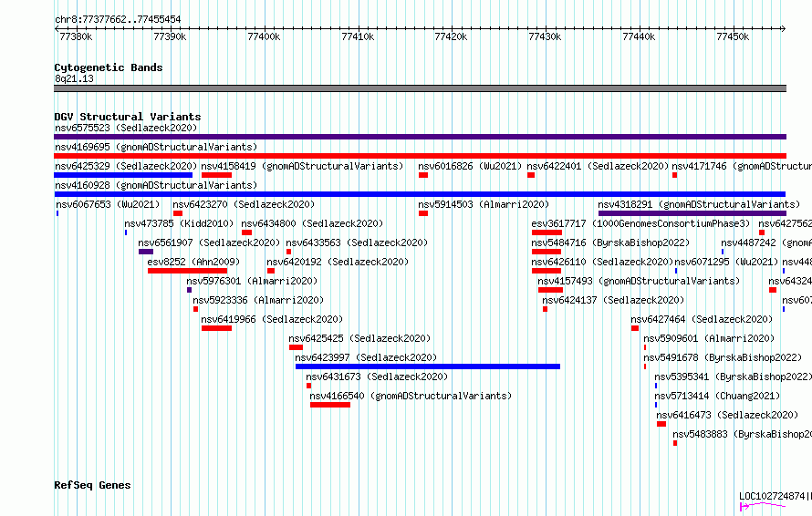Click nsv5484716 (ByrskaBishop2022) label
The width and height of the screenshot is (812, 516).
[610, 243]
